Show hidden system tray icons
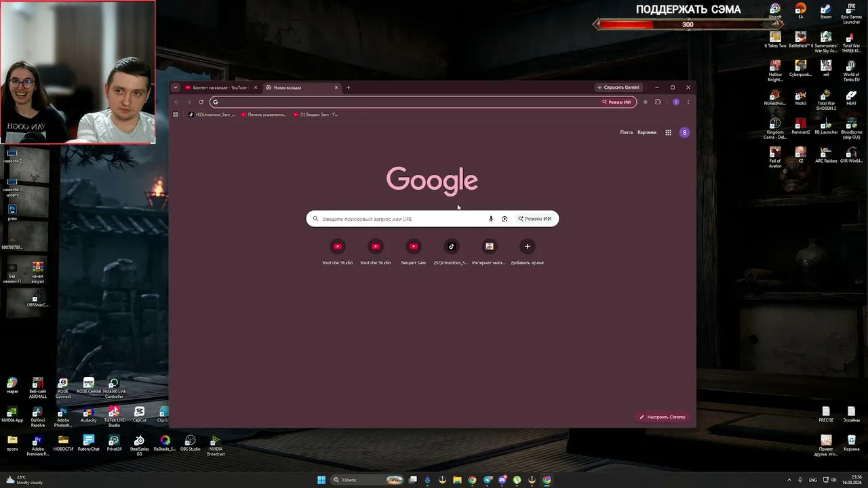Image resolution: width=868 pixels, height=488 pixels. coord(789,480)
